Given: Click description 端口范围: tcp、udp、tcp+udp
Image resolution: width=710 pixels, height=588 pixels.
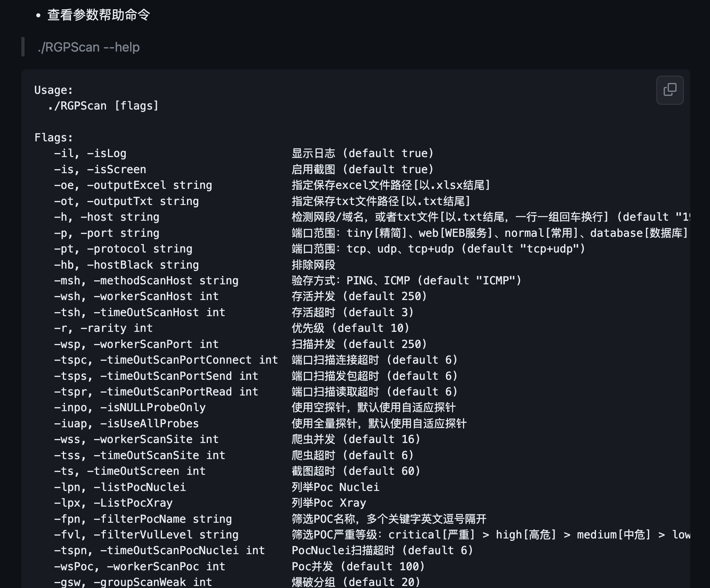Looking at the screenshot, I should (438, 249).
